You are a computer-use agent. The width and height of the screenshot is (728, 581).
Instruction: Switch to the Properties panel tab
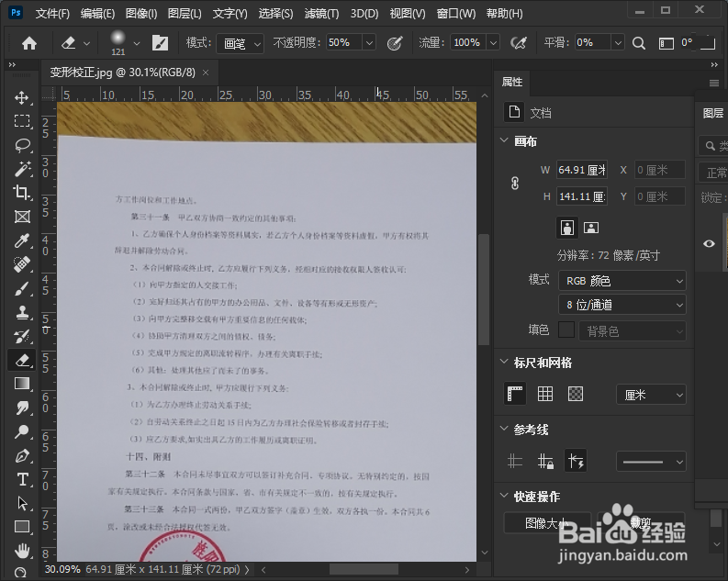pyautogui.click(x=512, y=82)
